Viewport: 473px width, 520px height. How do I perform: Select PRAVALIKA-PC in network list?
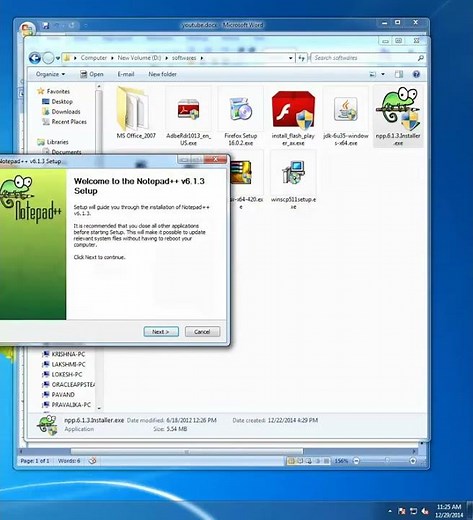[71, 405]
